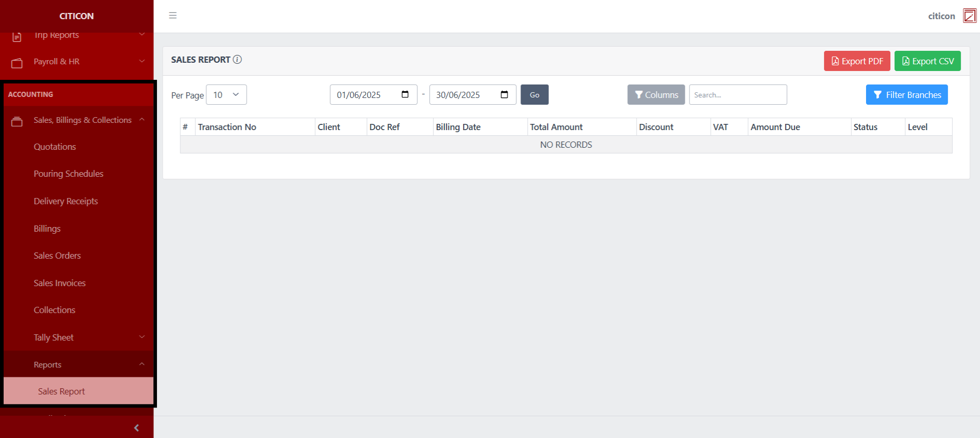This screenshot has width=980, height=438.
Task: Click the Transaction No column header
Action: tap(255, 127)
